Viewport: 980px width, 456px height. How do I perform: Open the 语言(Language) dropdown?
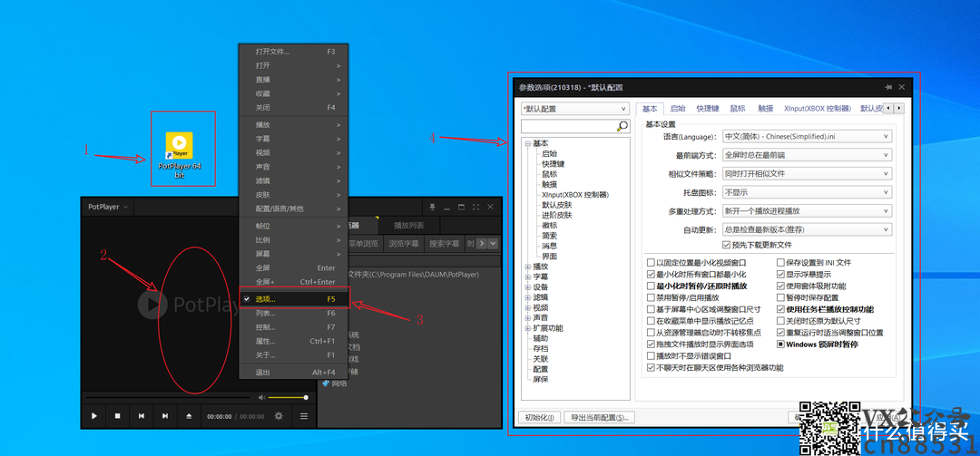tap(807, 136)
